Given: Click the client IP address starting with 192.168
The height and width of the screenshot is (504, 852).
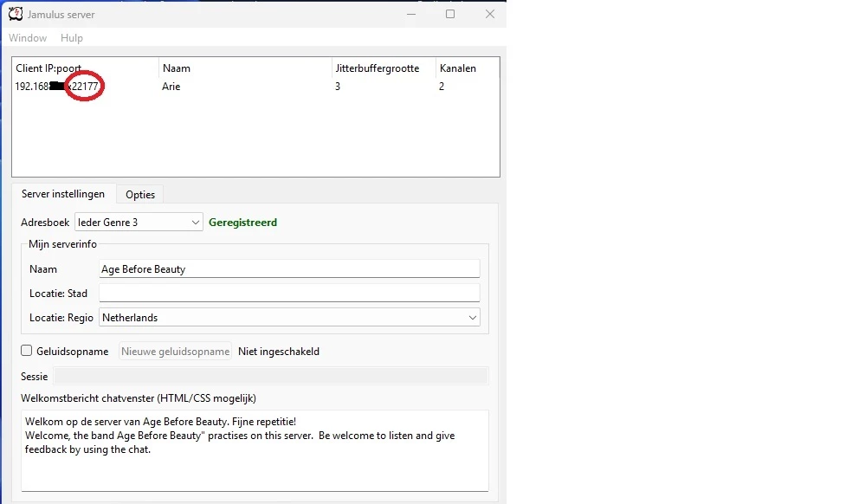Looking at the screenshot, I should pos(56,87).
